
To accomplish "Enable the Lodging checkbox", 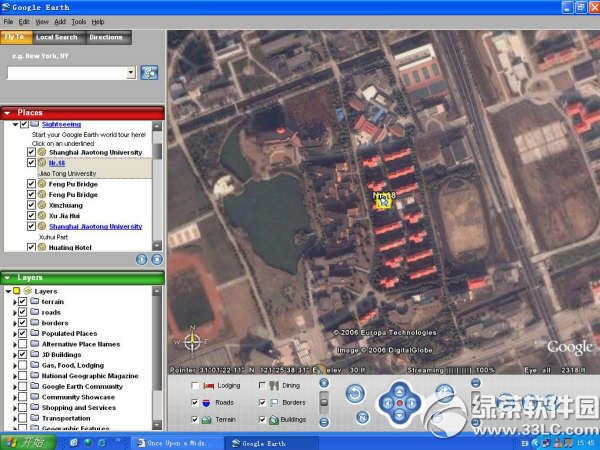I will pyautogui.click(x=195, y=386).
